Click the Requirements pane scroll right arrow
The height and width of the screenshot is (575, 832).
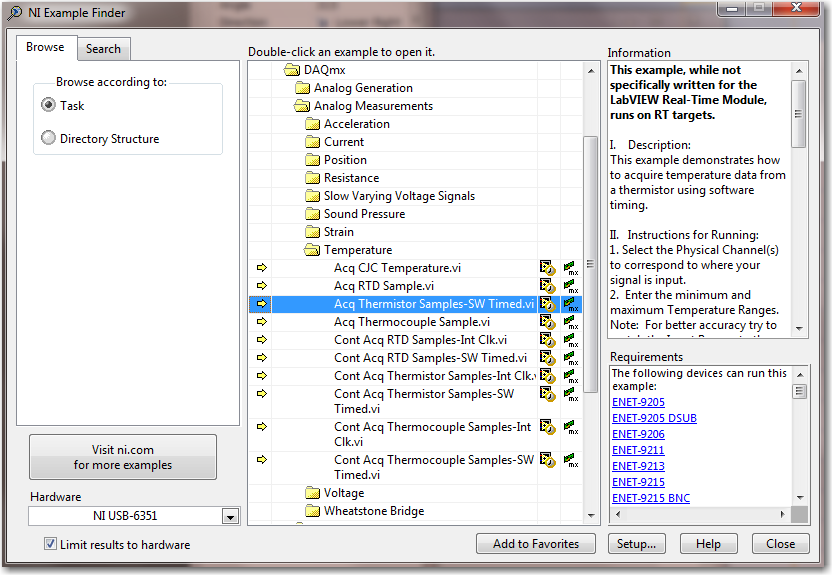(783, 514)
